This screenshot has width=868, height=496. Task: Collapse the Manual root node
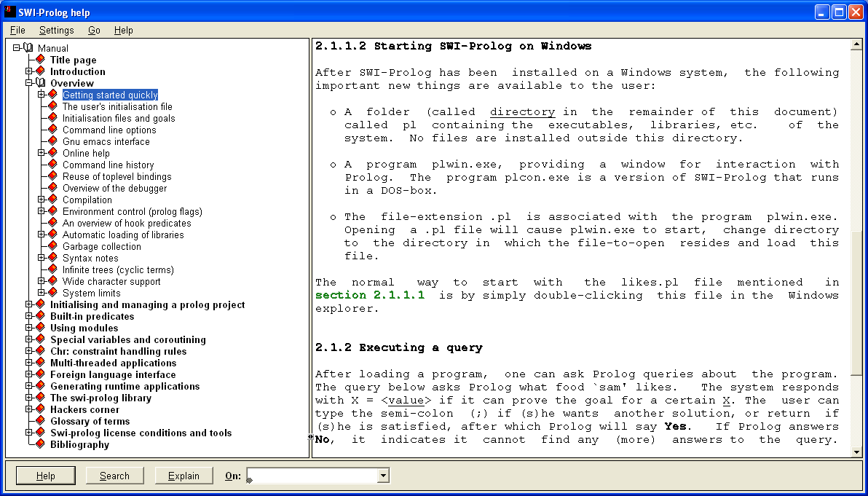pyautogui.click(x=16, y=48)
